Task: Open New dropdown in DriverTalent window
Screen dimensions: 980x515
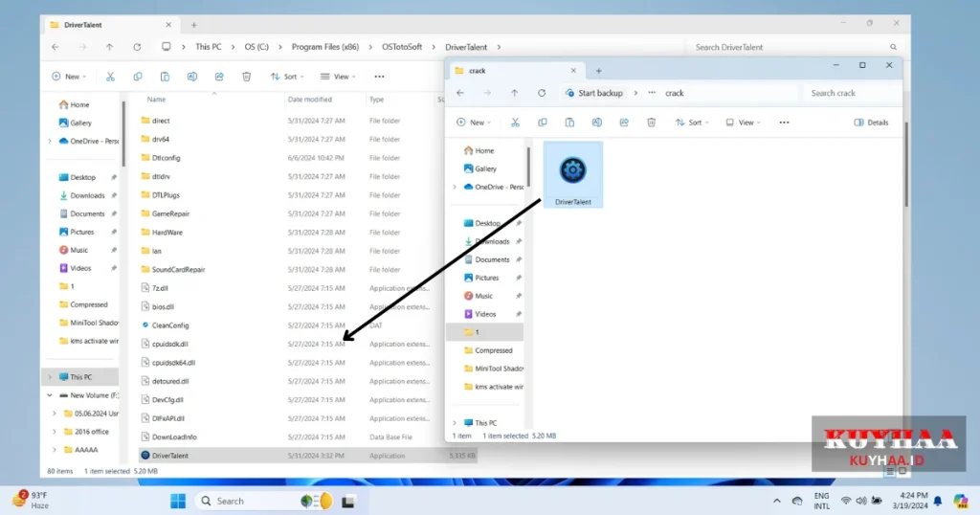Action: tap(69, 77)
